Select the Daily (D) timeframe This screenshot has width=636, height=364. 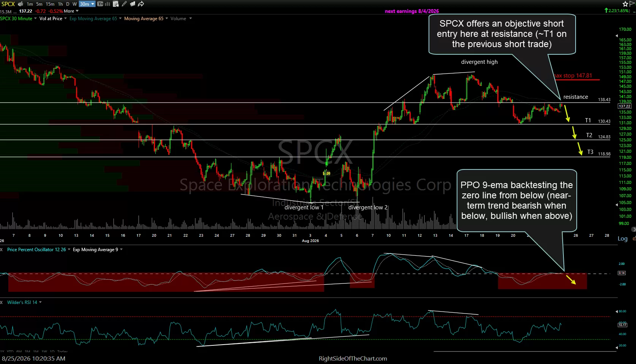[x=68, y=4]
